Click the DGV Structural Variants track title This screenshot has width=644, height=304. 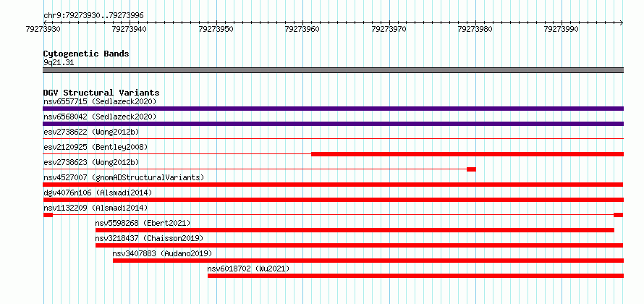pos(101,93)
